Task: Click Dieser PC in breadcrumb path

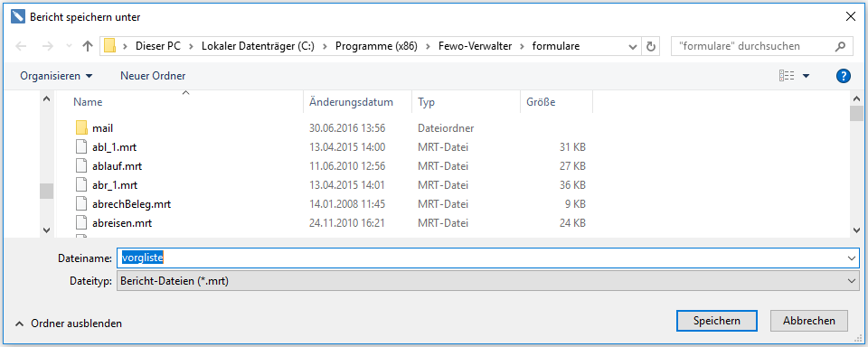Action: pos(157,46)
